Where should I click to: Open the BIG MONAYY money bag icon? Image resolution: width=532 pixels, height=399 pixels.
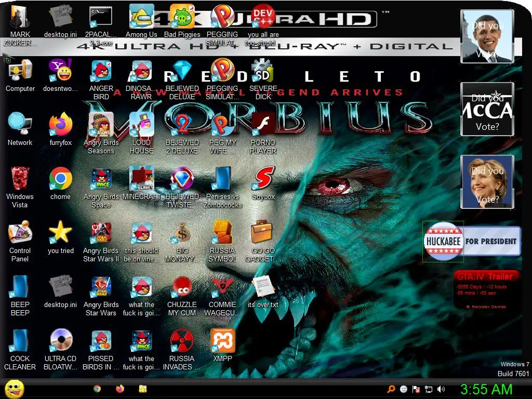coord(182,242)
